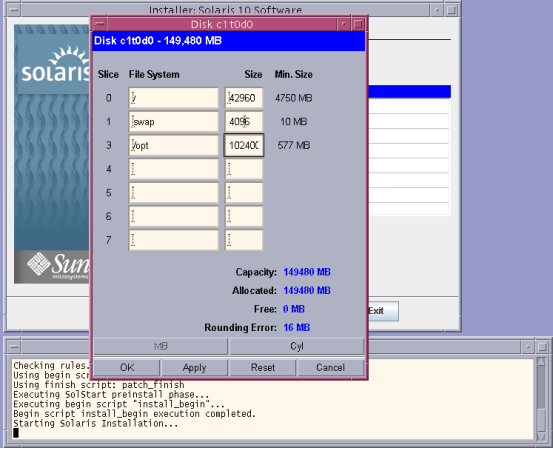Image resolution: width=553 pixels, height=449 pixels.
Task: Reset the slice values
Action: (263, 368)
